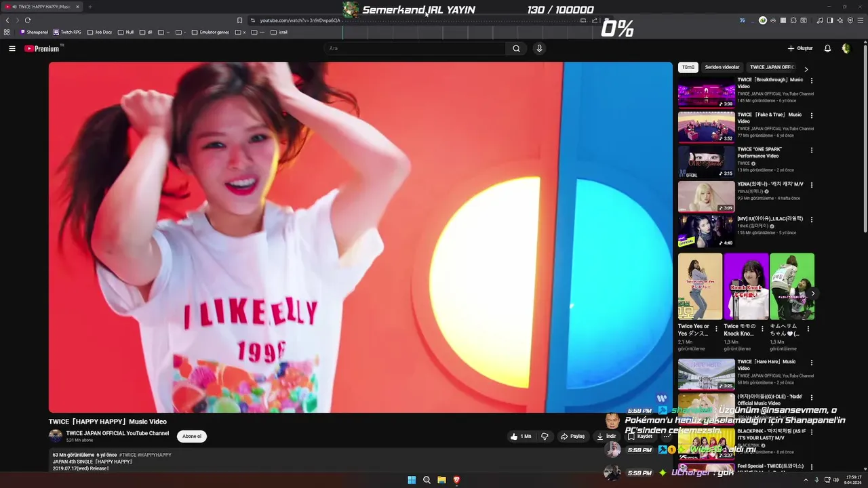Open the israil bookmark folder
This screenshot has width=868, height=488.
(279, 32)
